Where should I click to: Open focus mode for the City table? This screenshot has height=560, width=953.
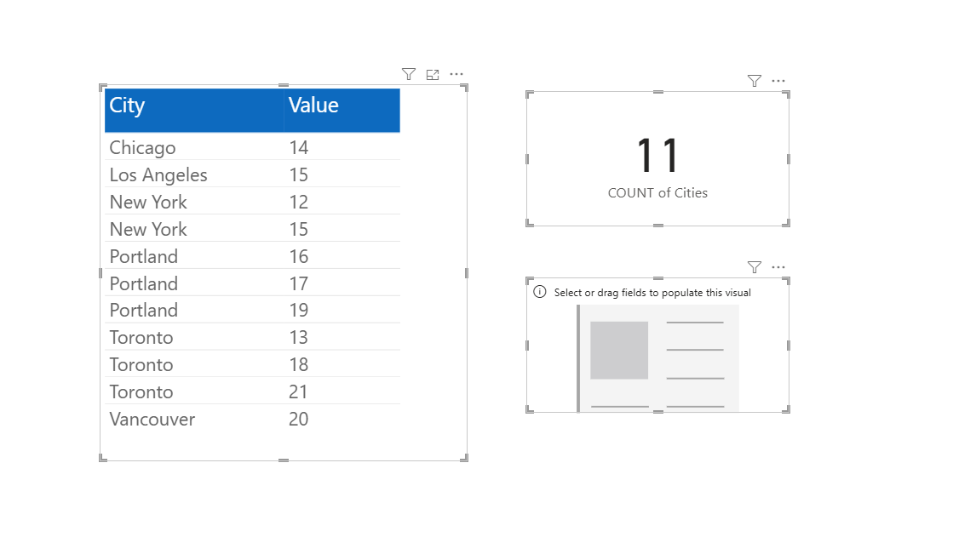[x=433, y=75]
